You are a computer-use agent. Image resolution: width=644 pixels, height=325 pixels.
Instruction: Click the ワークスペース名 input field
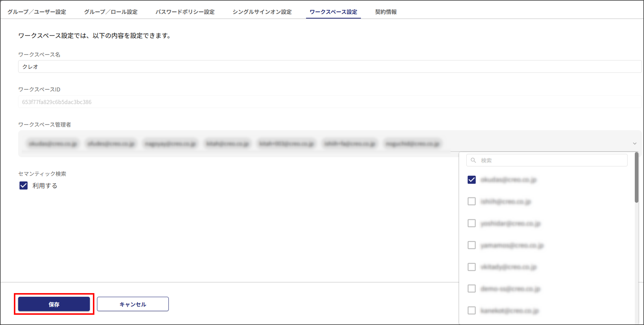[330, 67]
